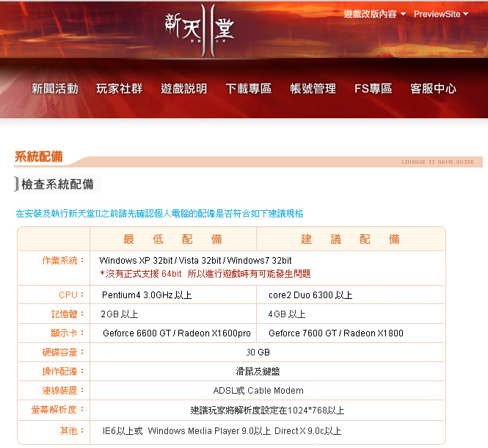Click the 螢幕解析度 row label
The image size is (488, 448).
pyautogui.click(x=57, y=410)
